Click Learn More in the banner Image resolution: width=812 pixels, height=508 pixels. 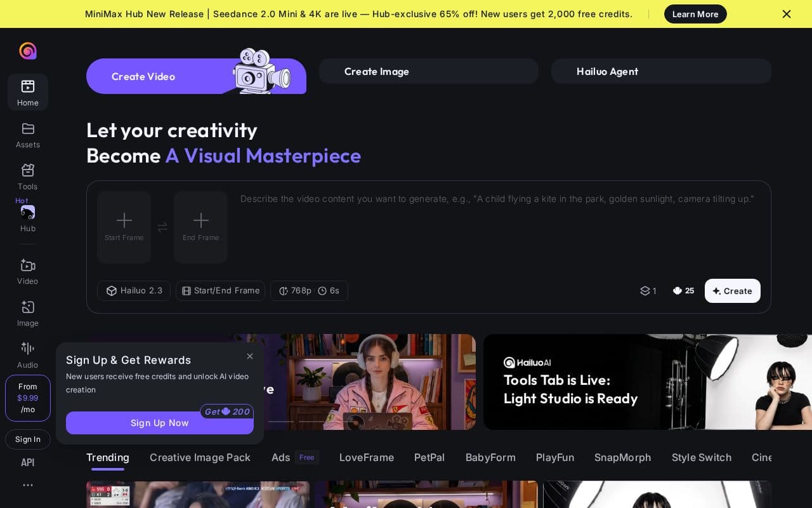point(695,14)
